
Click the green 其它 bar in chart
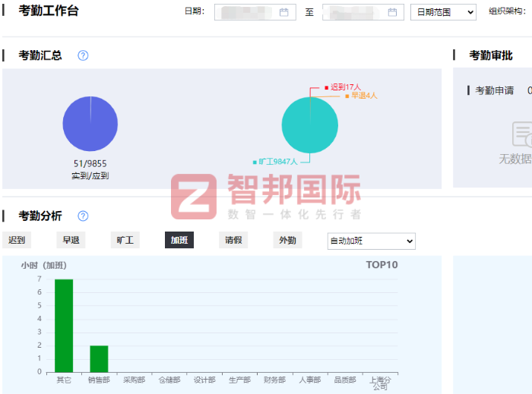(x=64, y=325)
